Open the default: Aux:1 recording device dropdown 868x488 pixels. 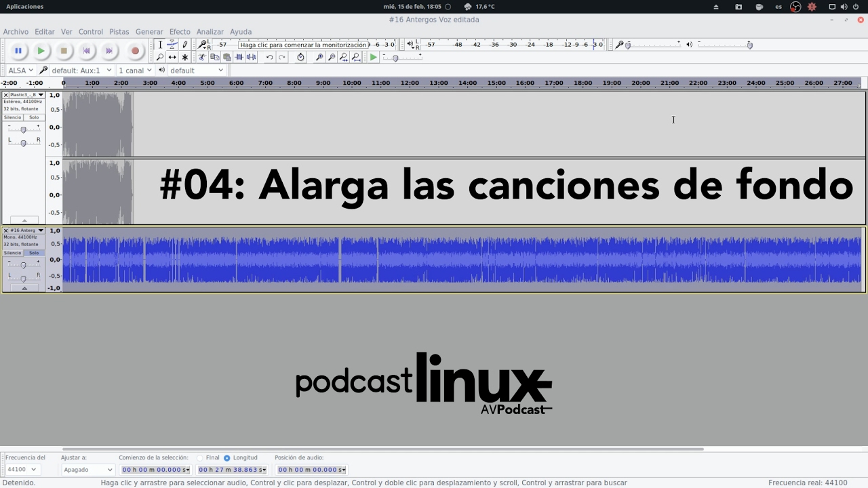[x=81, y=70]
